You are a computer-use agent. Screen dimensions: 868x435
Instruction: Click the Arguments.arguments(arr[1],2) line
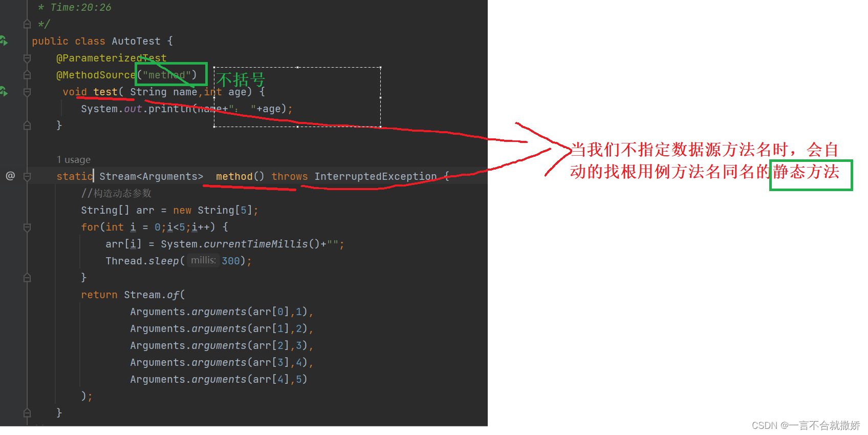(222, 328)
